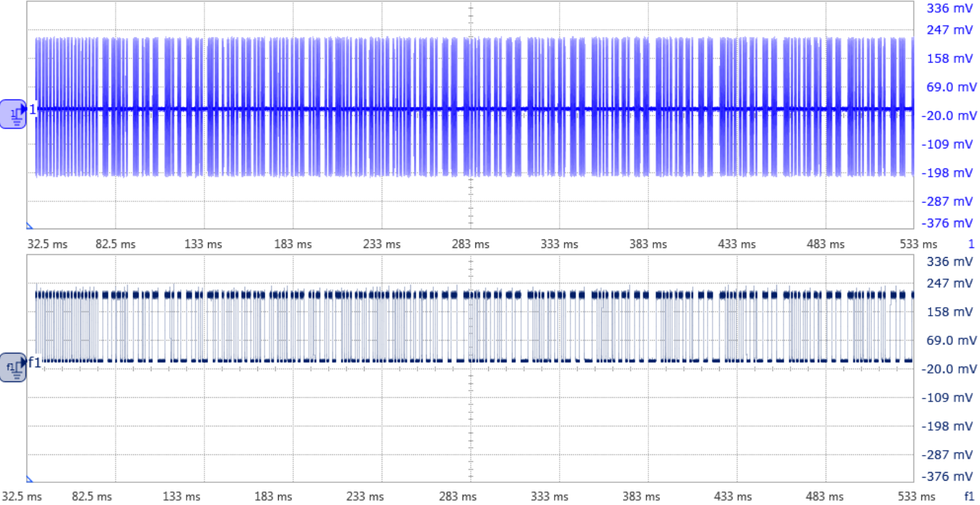Select the f1 math trace ground marker
The width and height of the screenshot is (980, 505).
[x=14, y=367]
